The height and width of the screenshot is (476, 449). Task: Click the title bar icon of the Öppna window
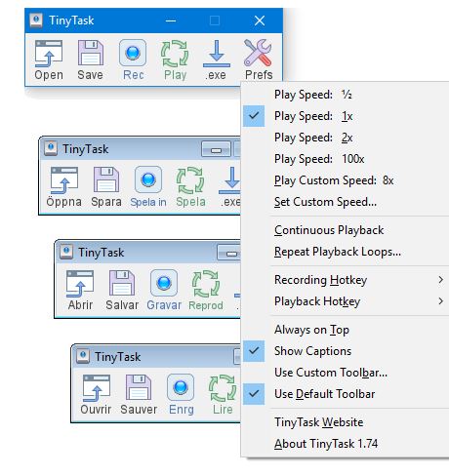coord(51,148)
